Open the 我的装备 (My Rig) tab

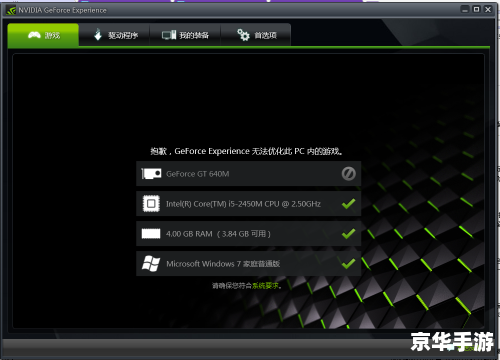(185, 35)
